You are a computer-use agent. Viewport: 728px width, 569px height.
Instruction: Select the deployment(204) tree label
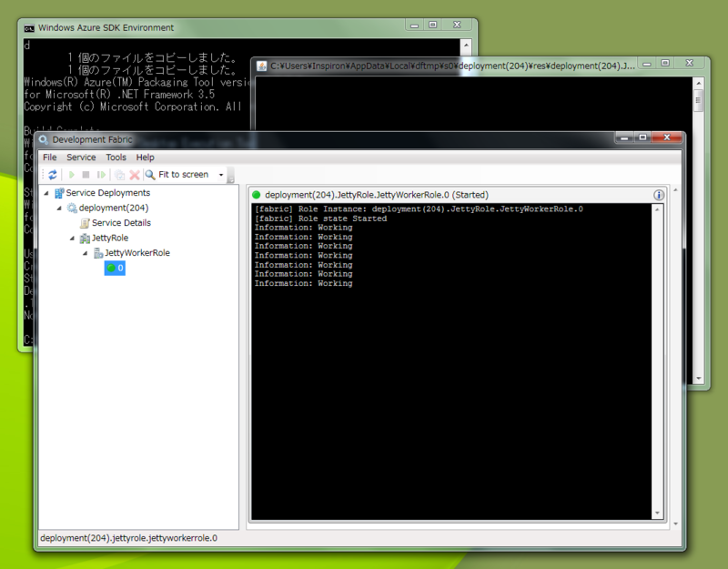pos(114,208)
